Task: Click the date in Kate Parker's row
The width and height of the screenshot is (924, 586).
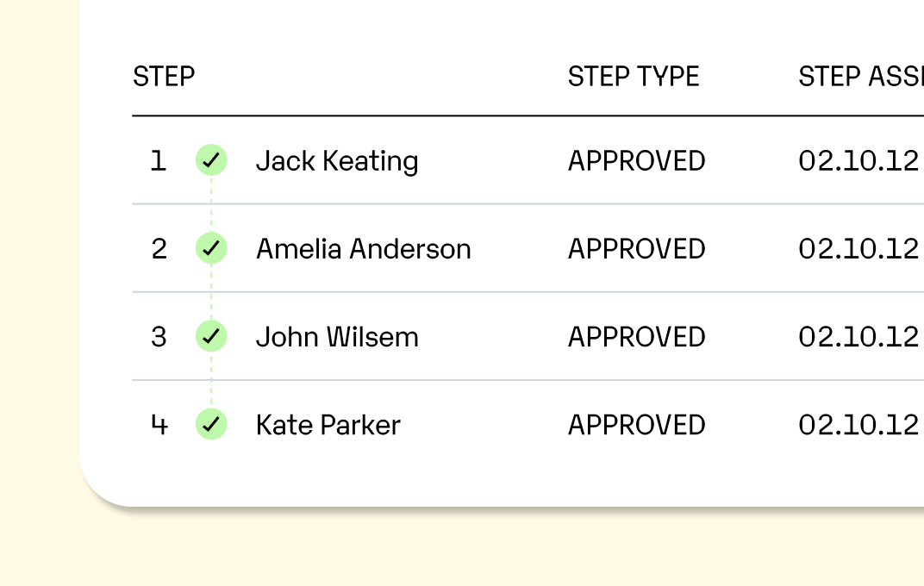Action: tap(858, 425)
